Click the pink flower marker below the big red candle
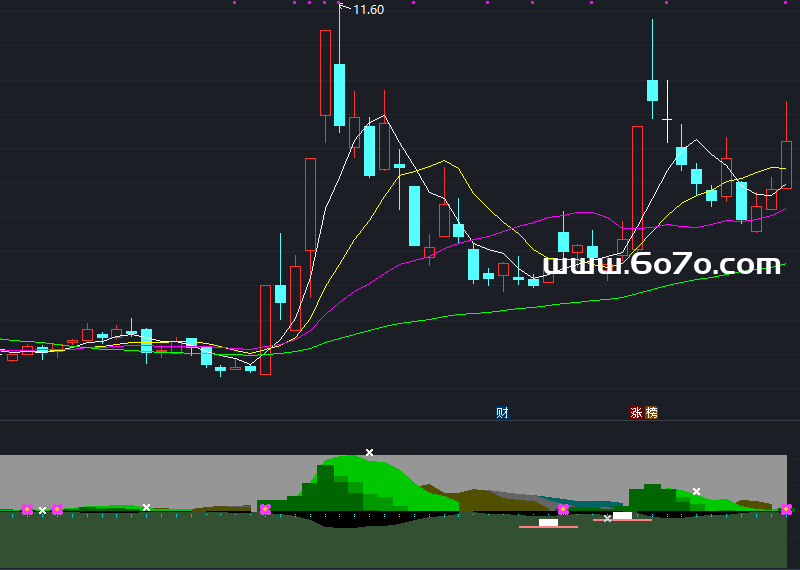The image size is (800, 570). 265,510
